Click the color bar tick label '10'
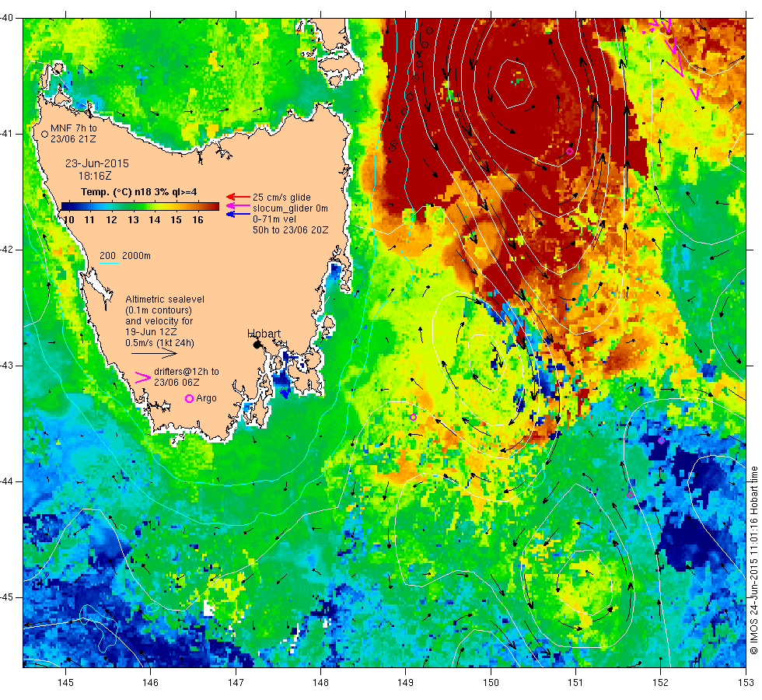The width and height of the screenshot is (762, 700). tap(69, 219)
